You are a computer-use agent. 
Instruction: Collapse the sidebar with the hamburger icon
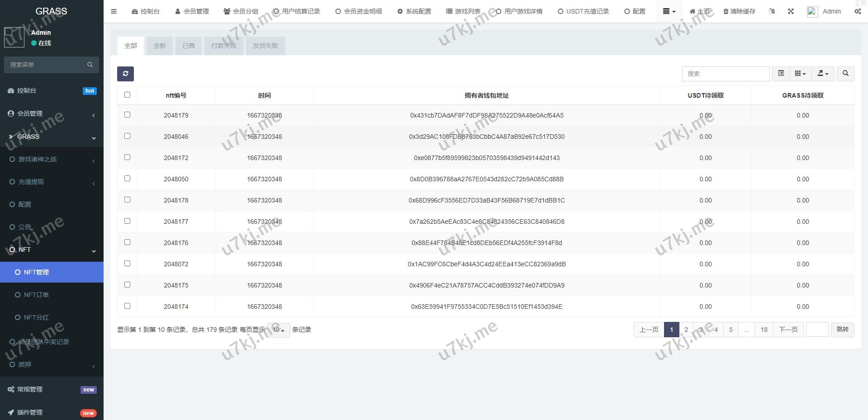point(114,11)
